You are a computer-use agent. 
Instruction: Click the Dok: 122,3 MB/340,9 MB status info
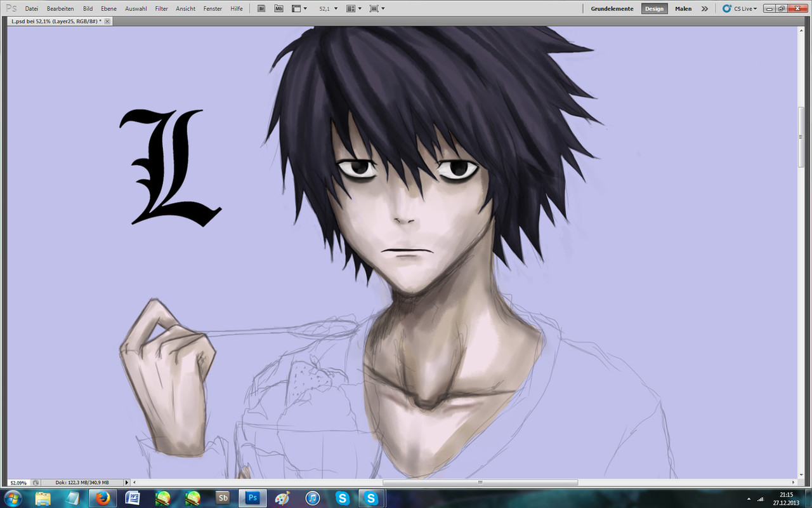point(82,483)
